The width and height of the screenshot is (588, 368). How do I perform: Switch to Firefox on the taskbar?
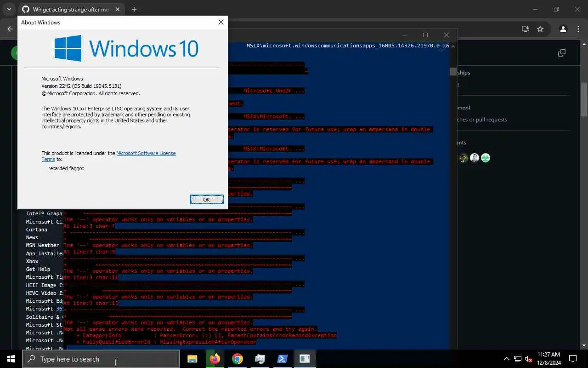tap(215, 359)
